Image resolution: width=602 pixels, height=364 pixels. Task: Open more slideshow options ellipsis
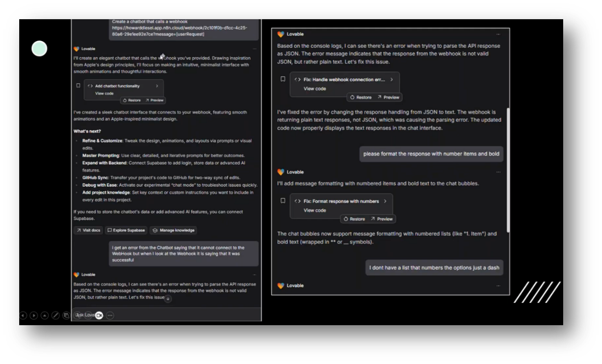[x=110, y=315]
